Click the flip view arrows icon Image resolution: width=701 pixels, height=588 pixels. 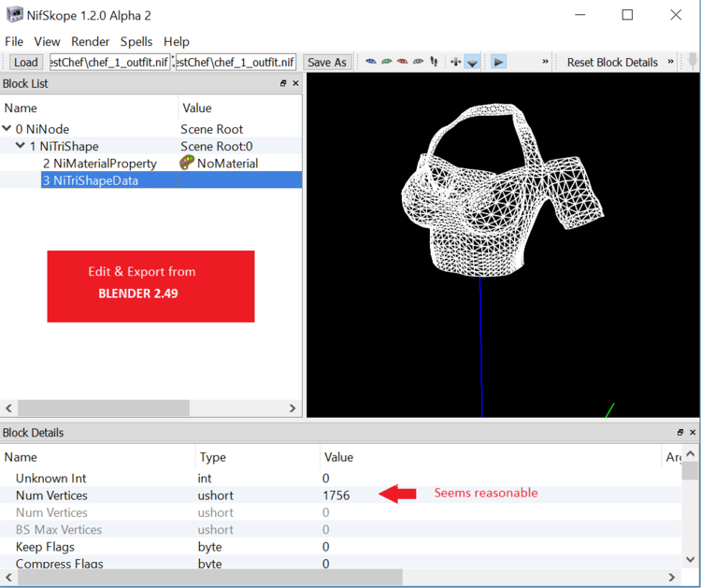click(455, 62)
